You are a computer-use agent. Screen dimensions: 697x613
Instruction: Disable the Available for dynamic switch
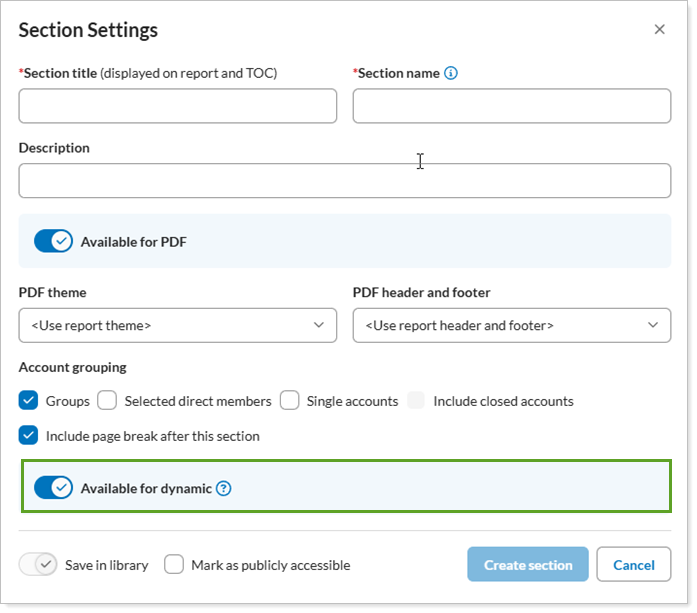[x=53, y=488]
